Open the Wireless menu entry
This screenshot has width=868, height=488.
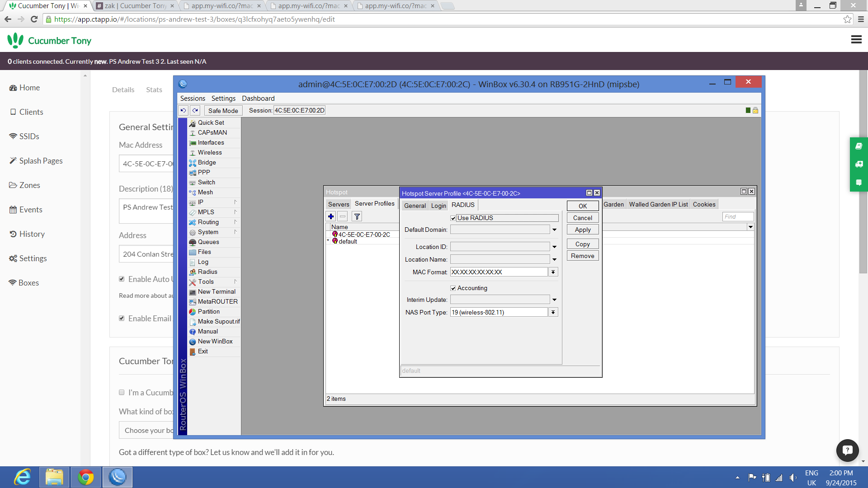pos(210,152)
